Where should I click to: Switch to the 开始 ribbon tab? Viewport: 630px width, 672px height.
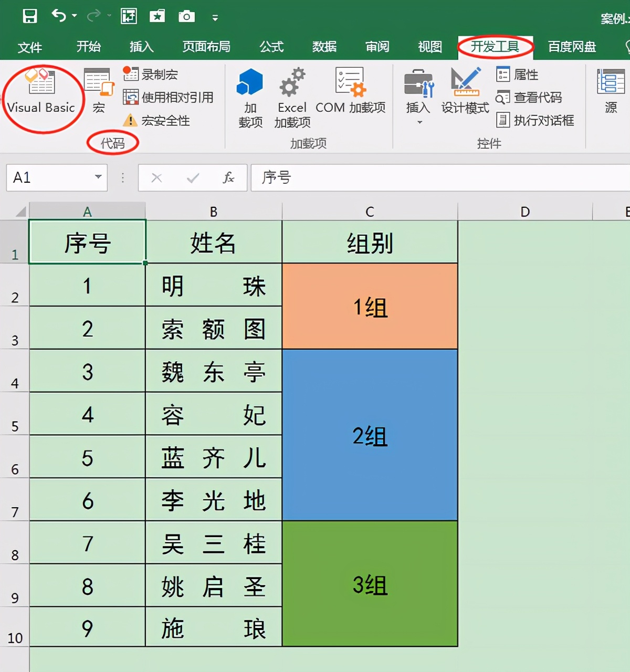tap(88, 47)
